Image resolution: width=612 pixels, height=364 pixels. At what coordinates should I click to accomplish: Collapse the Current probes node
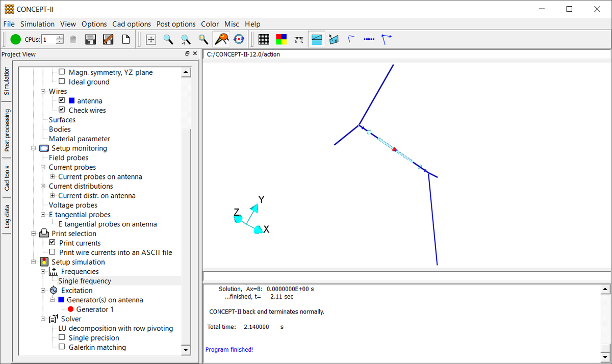point(43,167)
